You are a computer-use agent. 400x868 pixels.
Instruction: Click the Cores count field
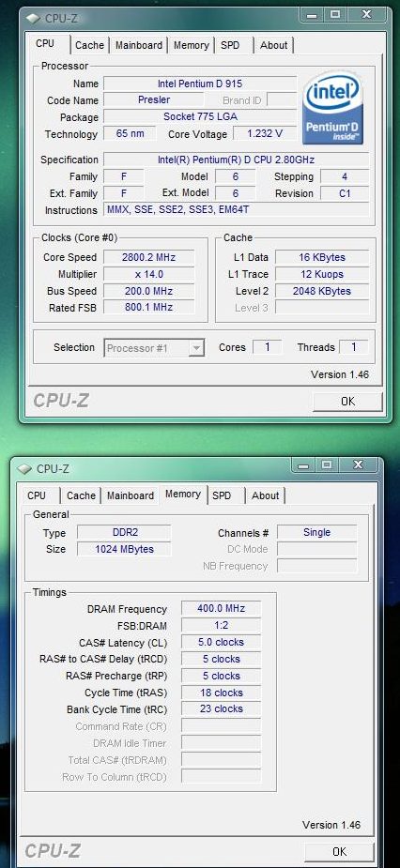267,347
